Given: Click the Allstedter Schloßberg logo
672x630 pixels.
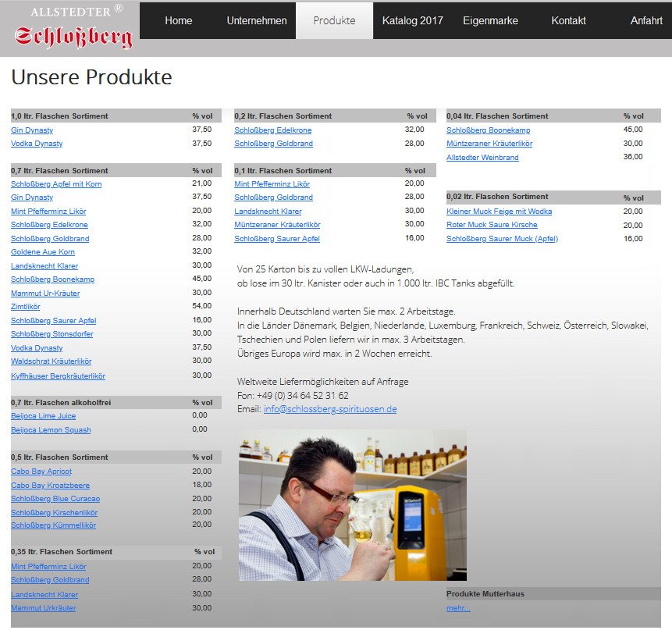Looking at the screenshot, I should [x=73, y=27].
